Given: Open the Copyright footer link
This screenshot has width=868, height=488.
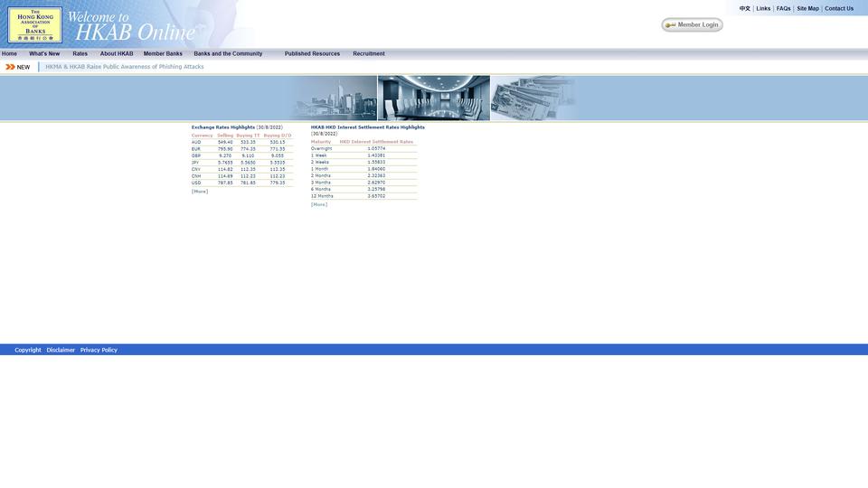Looking at the screenshot, I should (x=28, y=351).
